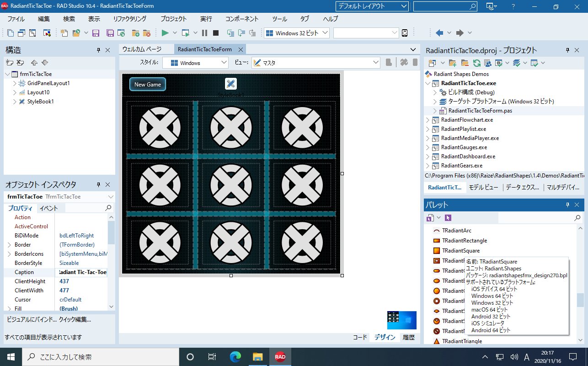Click クイック編集... link

[75, 320]
